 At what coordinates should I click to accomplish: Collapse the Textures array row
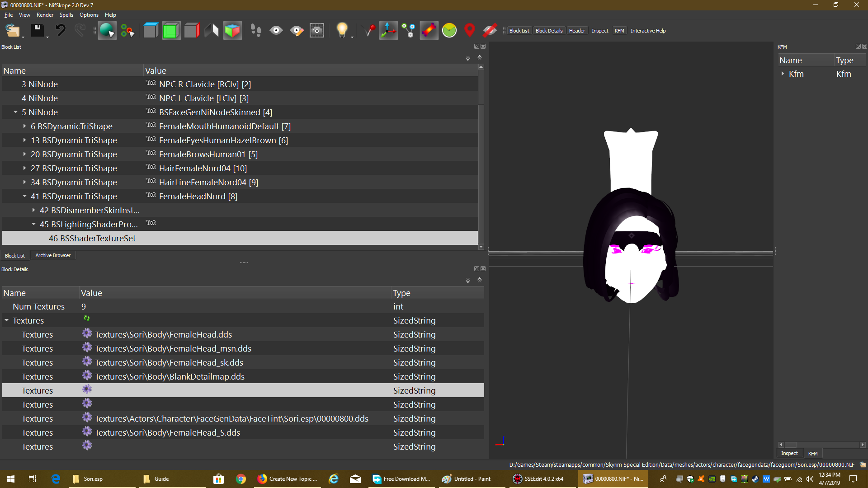tap(7, 320)
